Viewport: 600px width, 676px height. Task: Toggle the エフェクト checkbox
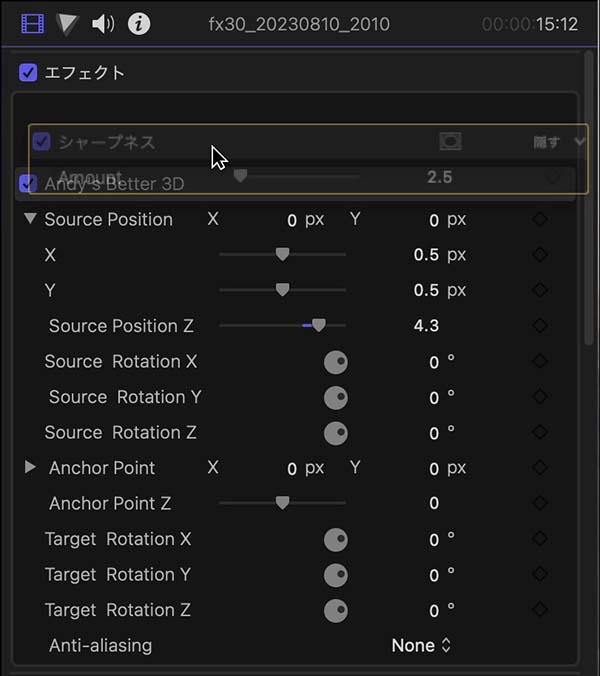(x=28, y=72)
